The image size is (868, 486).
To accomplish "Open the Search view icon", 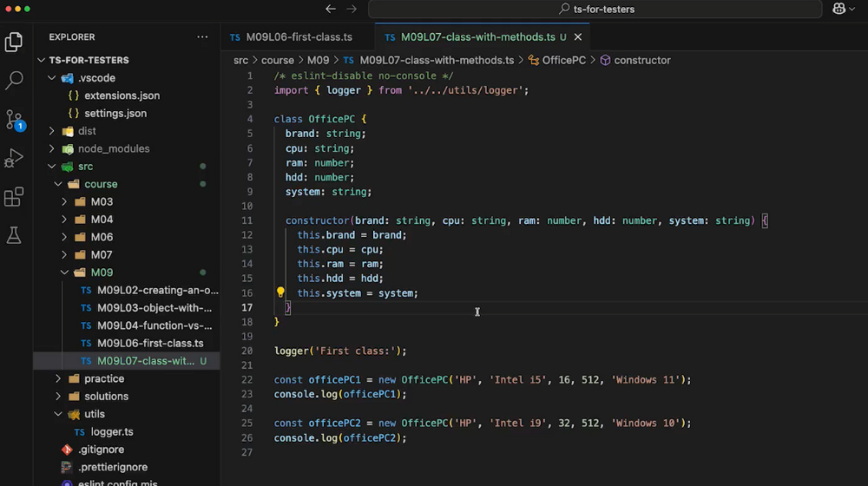I will pos(14,80).
